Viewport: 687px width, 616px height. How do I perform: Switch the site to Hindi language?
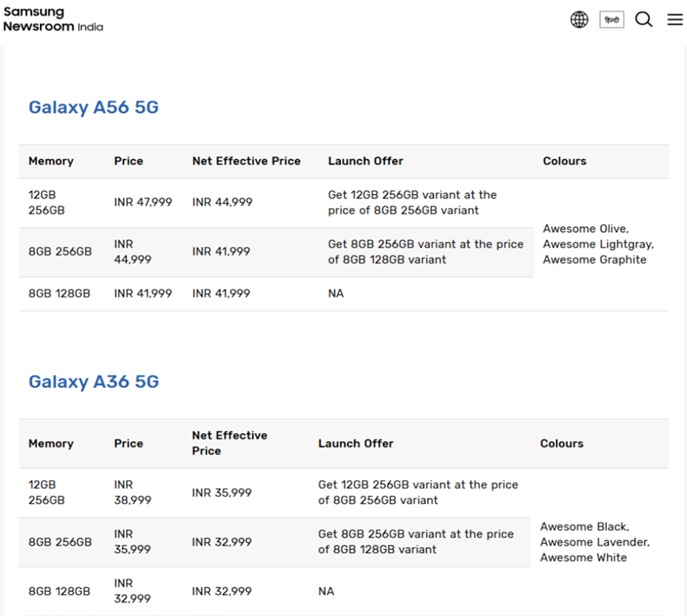(x=611, y=19)
